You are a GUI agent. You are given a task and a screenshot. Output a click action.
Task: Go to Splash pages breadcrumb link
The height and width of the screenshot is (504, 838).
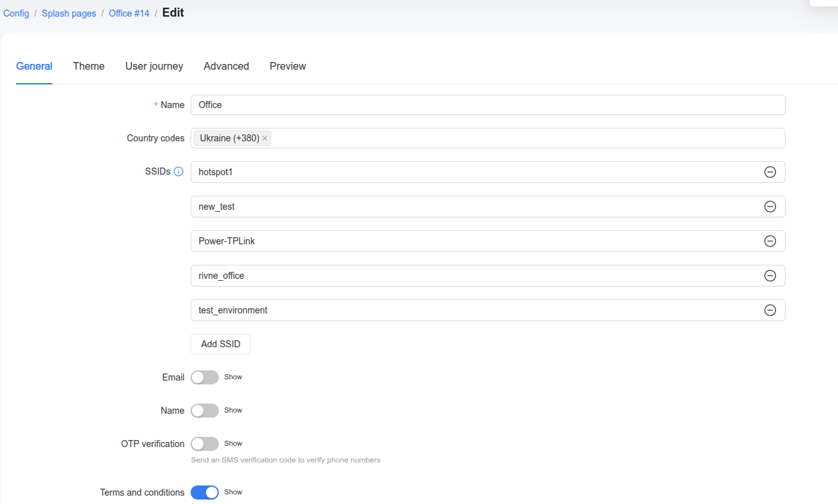69,13
